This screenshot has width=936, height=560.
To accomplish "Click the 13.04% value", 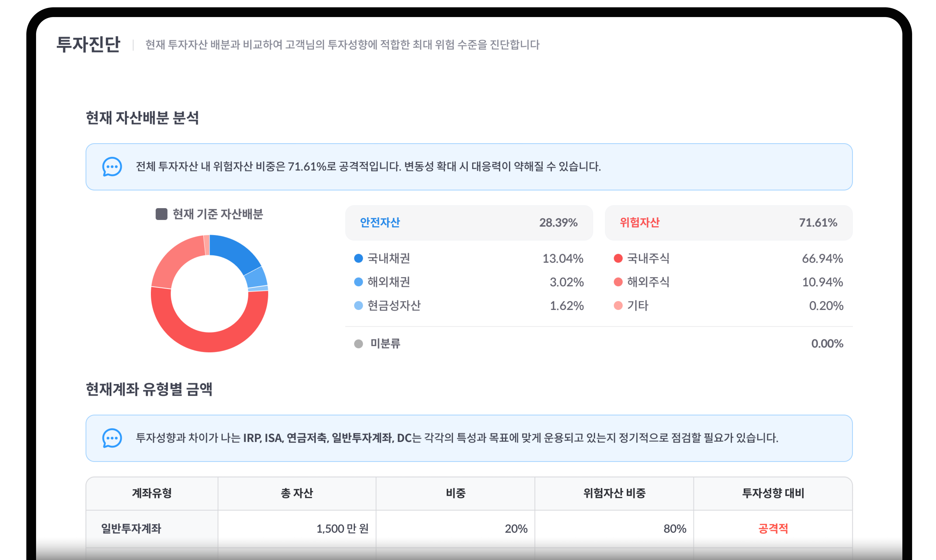I will click(x=563, y=259).
